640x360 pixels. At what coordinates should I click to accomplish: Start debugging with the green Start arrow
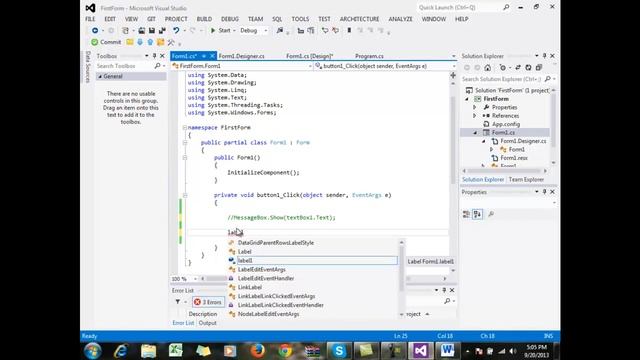pos(213,31)
